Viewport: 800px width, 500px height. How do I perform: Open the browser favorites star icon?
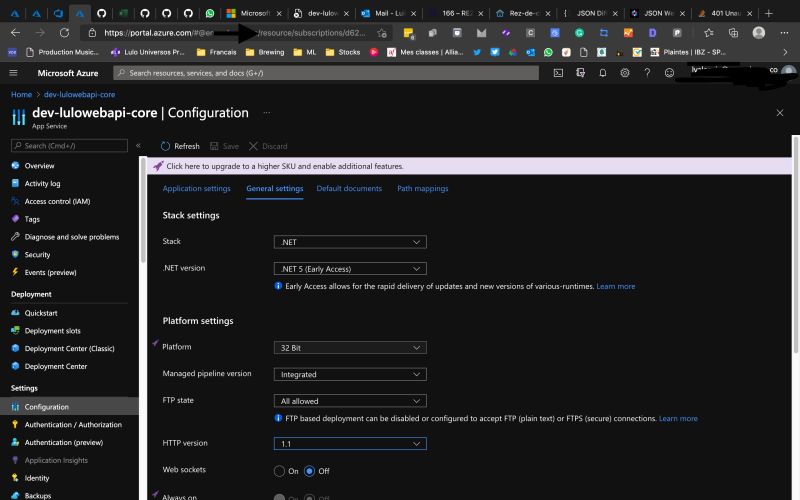(709, 33)
